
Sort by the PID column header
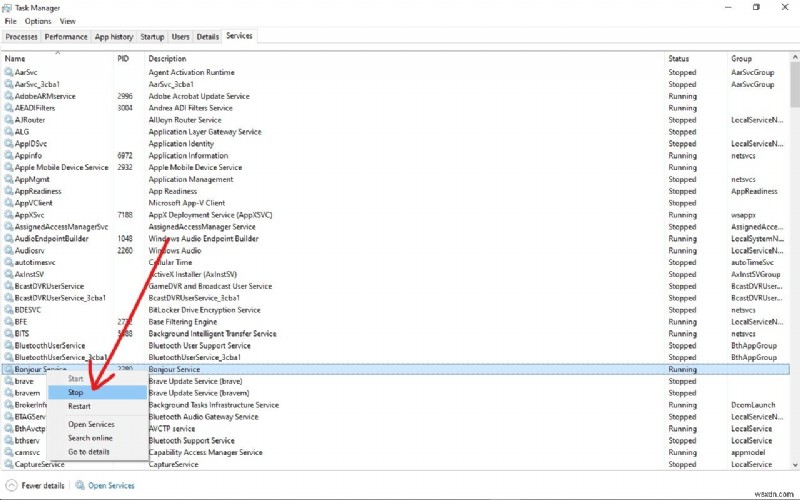click(x=129, y=59)
